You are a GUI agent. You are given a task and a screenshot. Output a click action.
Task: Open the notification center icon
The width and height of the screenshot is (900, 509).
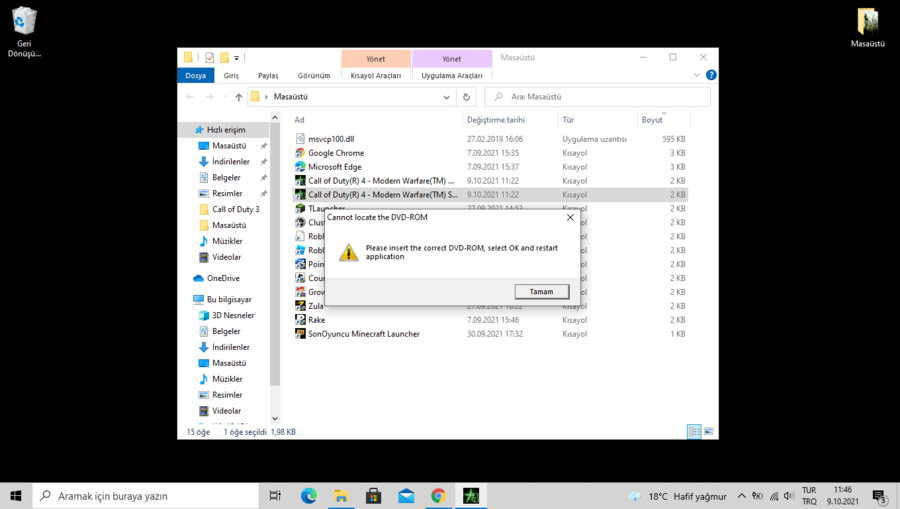click(880, 496)
